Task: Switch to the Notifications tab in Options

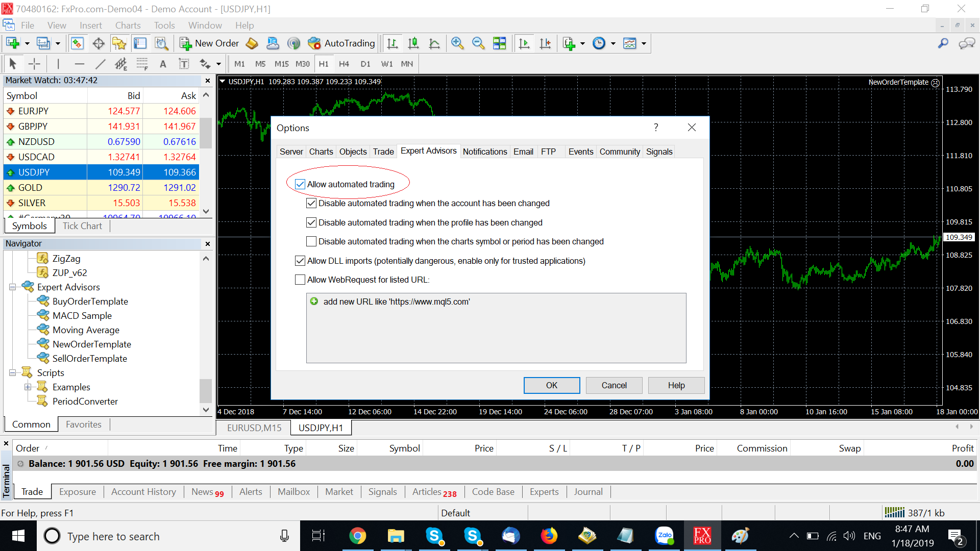Action: [x=484, y=152]
